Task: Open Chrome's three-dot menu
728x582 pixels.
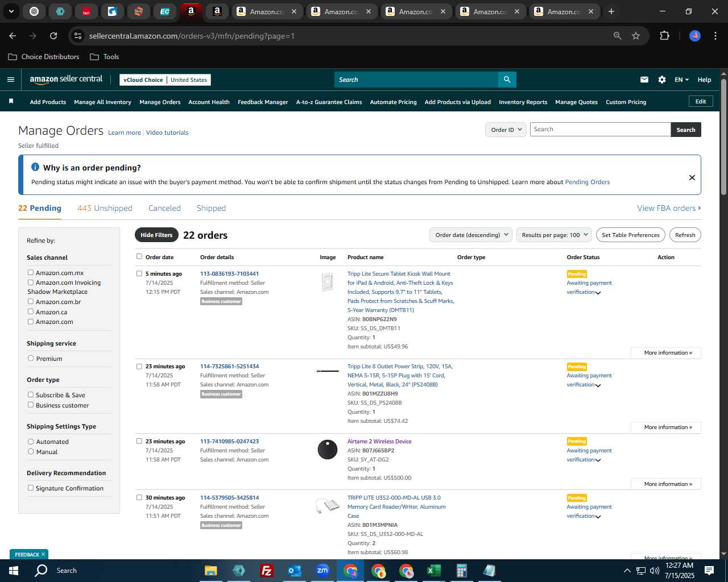Action: coord(715,36)
